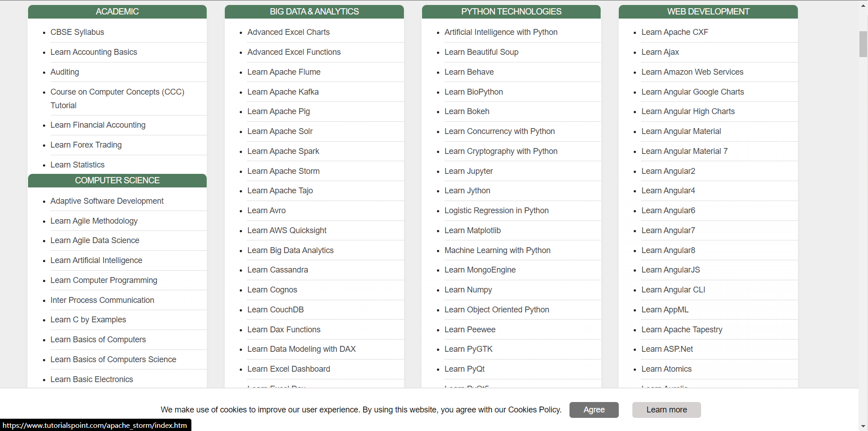Open Learn Numpy link
The image size is (868, 431).
click(x=468, y=290)
